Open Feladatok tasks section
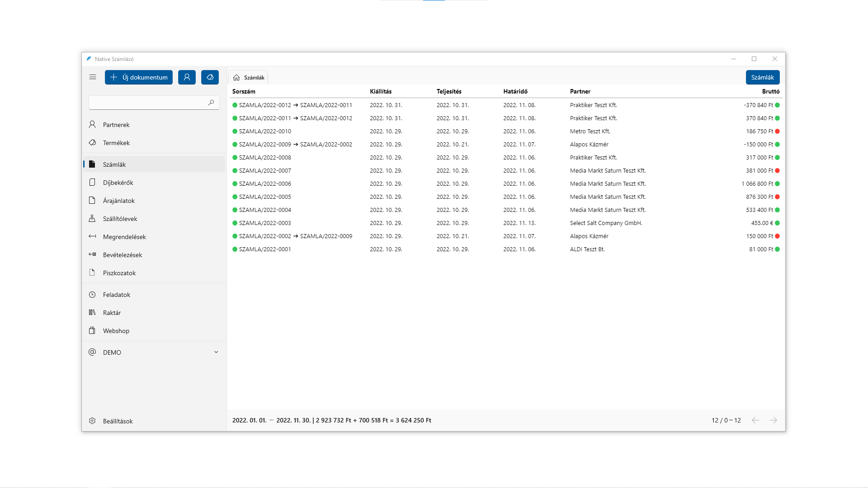The height and width of the screenshot is (488, 868). pyautogui.click(x=116, y=295)
